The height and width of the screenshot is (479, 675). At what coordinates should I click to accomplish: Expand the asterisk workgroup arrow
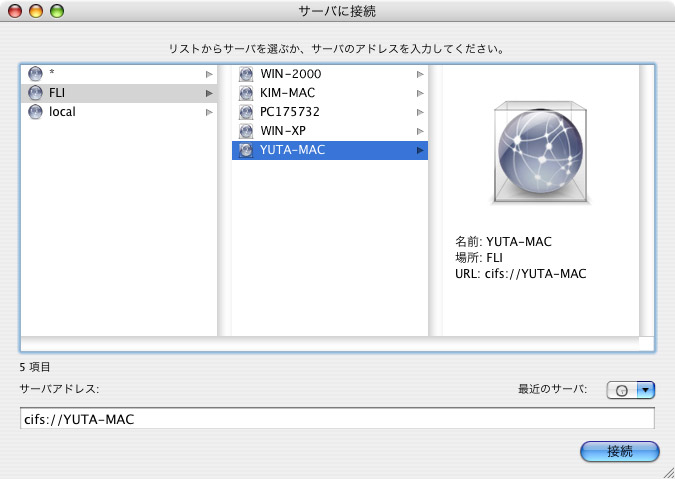[x=209, y=74]
